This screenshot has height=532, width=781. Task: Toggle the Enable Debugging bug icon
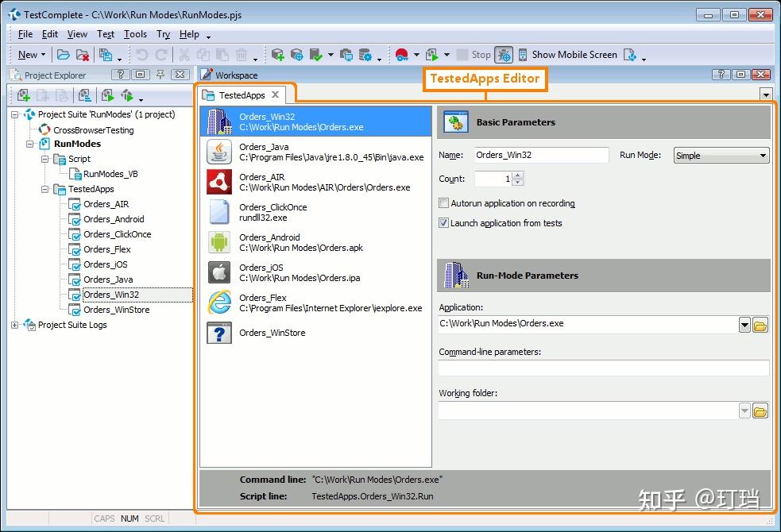point(504,55)
